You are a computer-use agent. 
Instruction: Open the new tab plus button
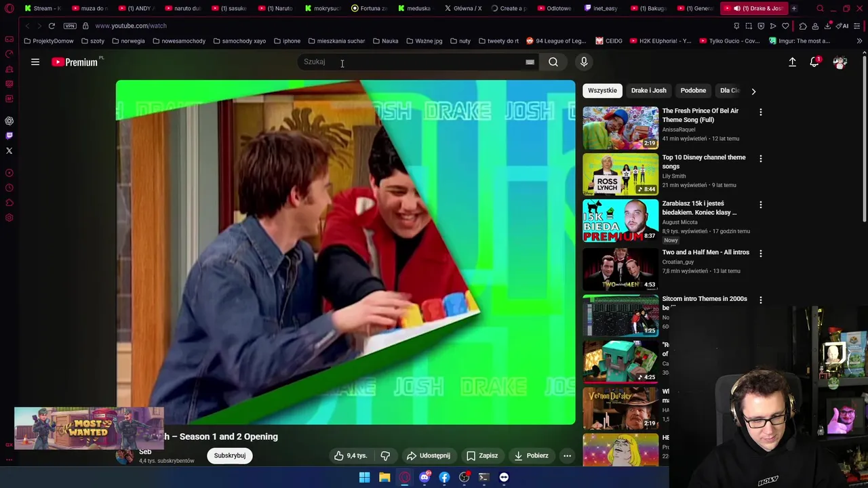click(x=793, y=8)
